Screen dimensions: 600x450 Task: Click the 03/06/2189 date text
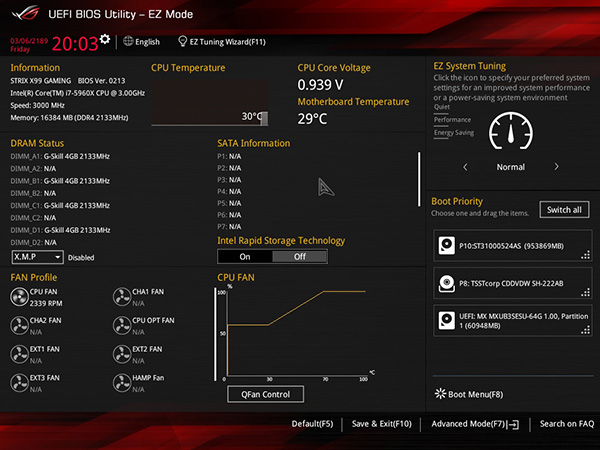(29, 41)
